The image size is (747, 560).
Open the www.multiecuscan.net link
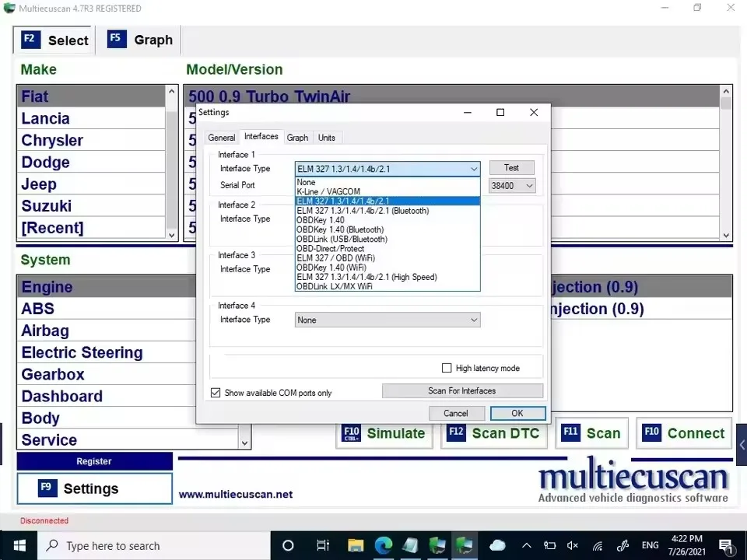click(236, 494)
